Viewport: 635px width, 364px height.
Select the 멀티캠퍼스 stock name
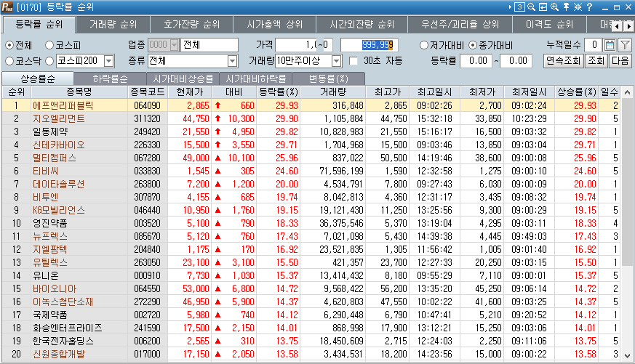55,158
